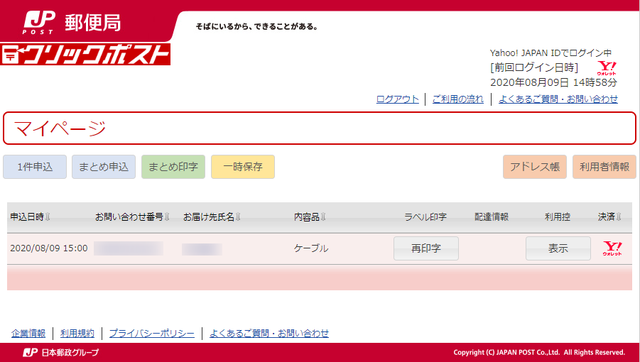This screenshot has height=362, width=640.
Task: Open the アドレス帳 address book
Action: (x=535, y=167)
